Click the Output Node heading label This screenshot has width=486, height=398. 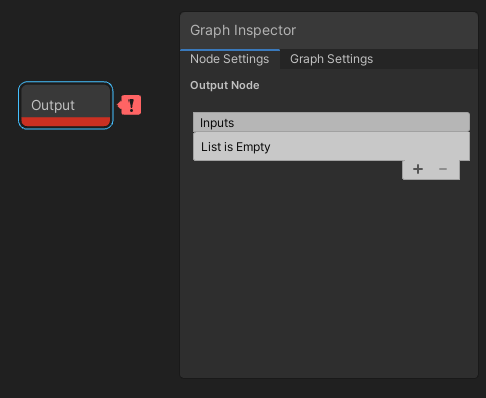coord(225,85)
